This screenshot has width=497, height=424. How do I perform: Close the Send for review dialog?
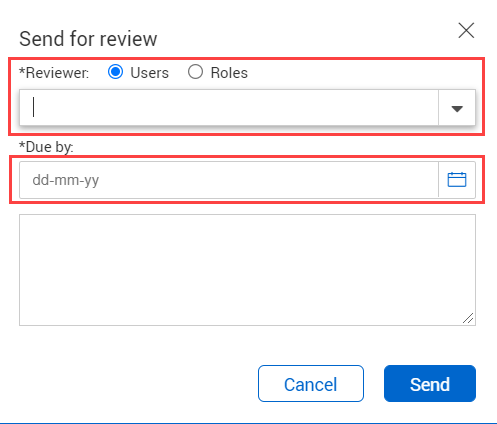click(x=466, y=31)
